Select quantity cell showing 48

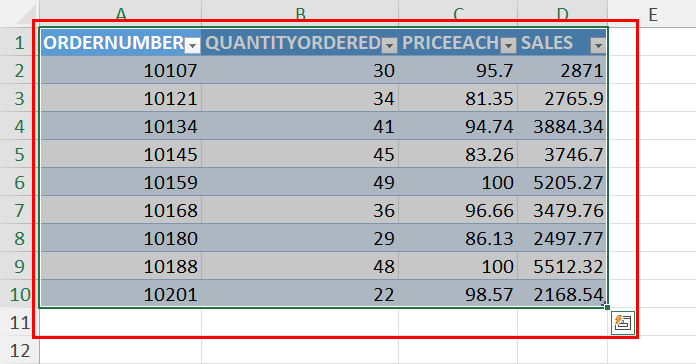coord(300,265)
